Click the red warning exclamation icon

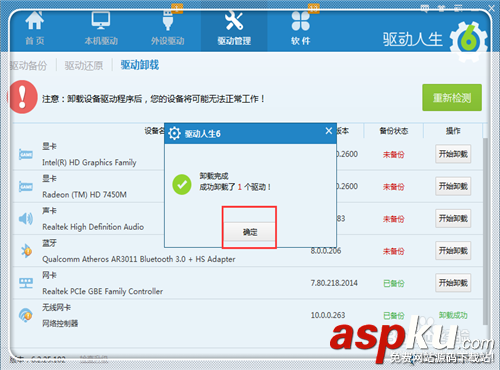(x=22, y=97)
